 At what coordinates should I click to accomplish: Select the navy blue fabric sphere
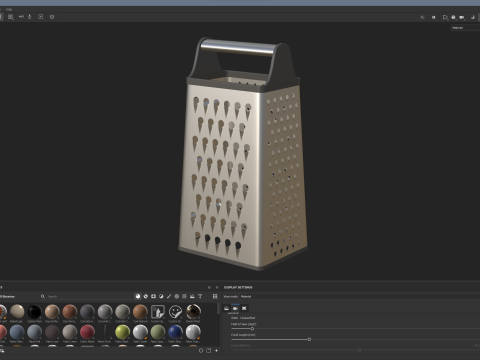(x=175, y=332)
